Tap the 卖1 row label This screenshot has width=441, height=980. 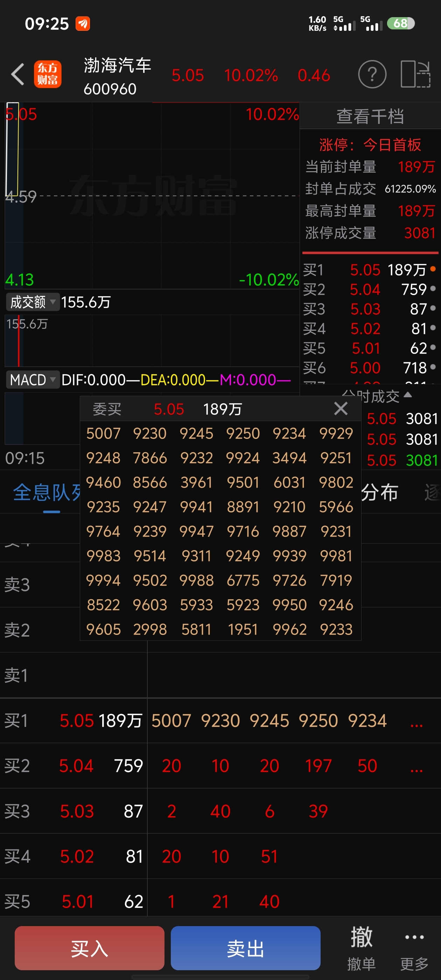[16, 675]
